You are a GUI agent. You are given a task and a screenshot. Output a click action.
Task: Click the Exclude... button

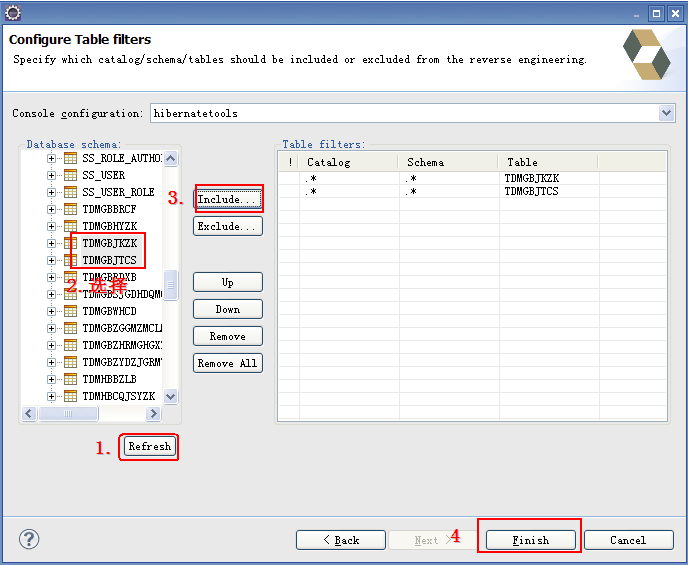(x=228, y=226)
